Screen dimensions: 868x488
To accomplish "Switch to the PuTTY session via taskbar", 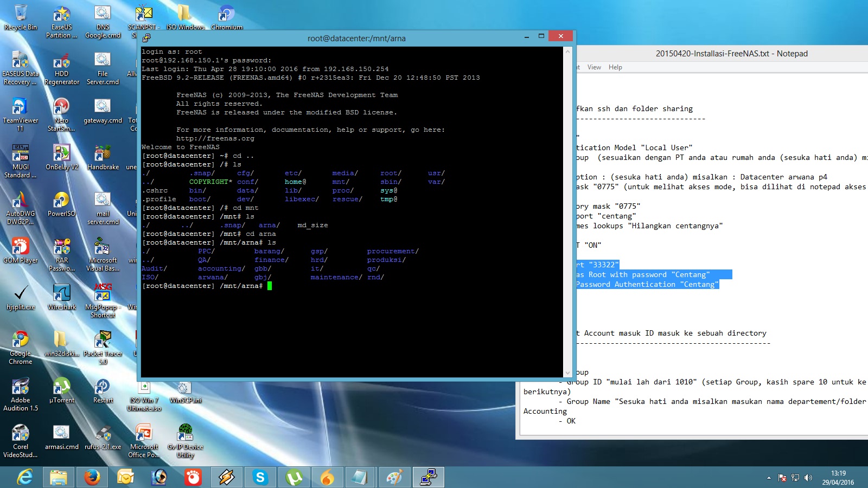I will [x=429, y=478].
